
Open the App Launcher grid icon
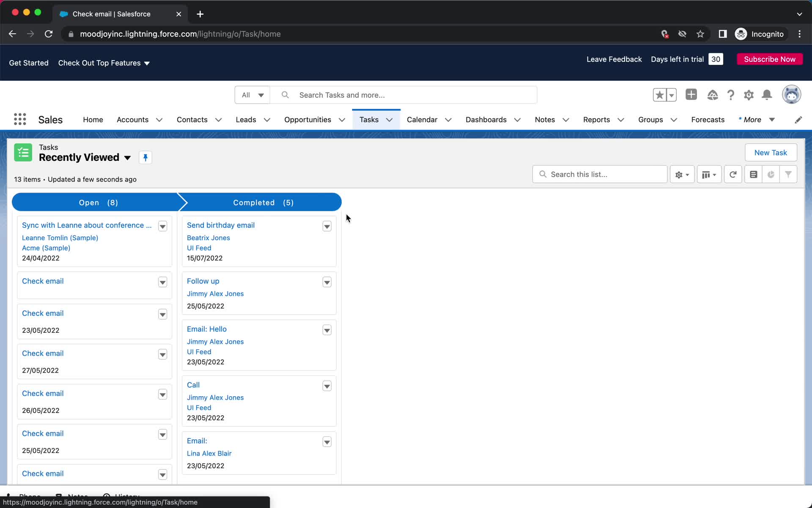point(20,119)
